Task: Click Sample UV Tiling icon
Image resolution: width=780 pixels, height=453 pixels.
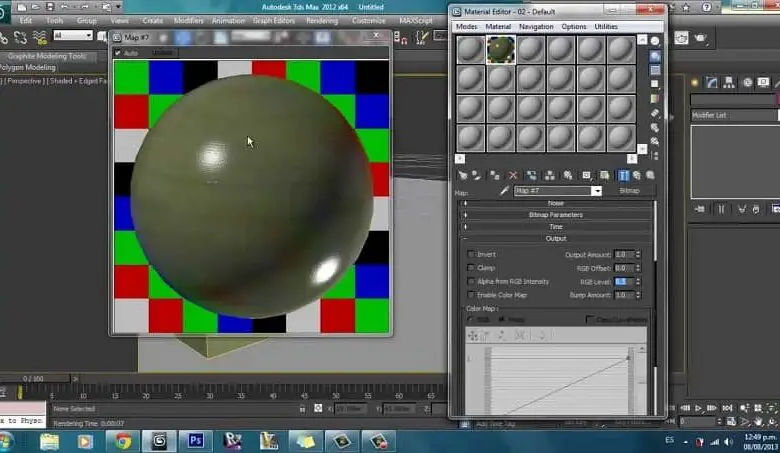Action: (655, 84)
